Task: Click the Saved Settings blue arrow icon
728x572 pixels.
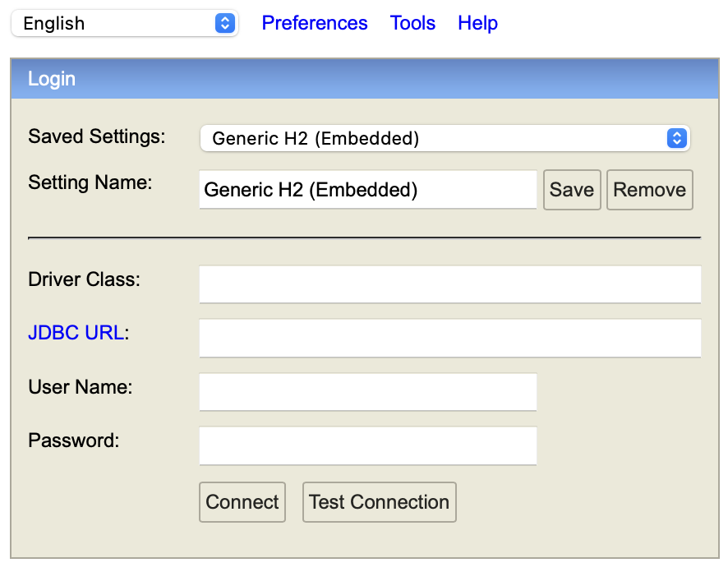Action: pyautogui.click(x=677, y=138)
